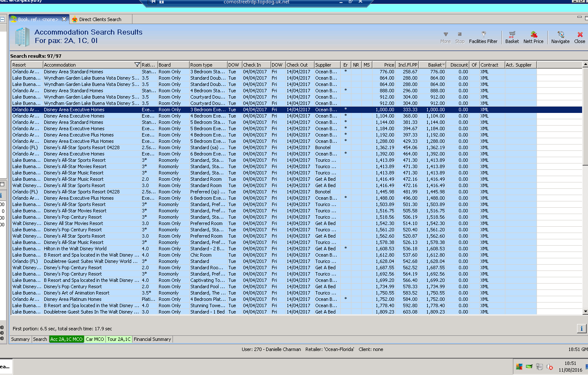This screenshot has width=588, height=375.
Task: Open the Basket from the toolbar
Action: (512, 37)
